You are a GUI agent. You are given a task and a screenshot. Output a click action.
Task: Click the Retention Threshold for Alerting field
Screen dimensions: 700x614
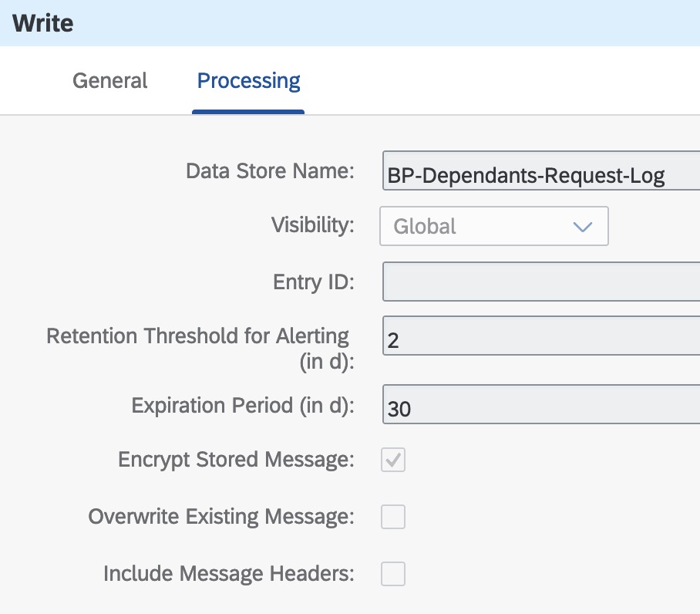[x=541, y=336]
